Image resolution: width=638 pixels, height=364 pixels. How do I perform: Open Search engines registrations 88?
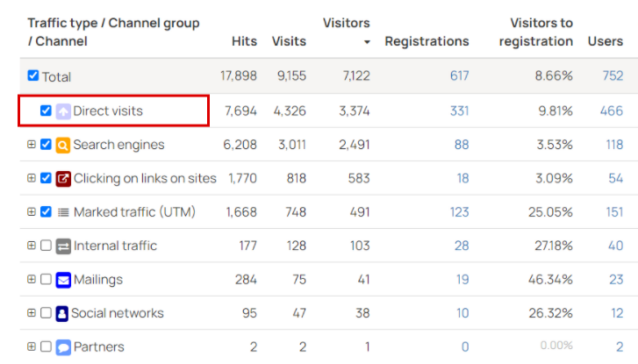click(462, 145)
